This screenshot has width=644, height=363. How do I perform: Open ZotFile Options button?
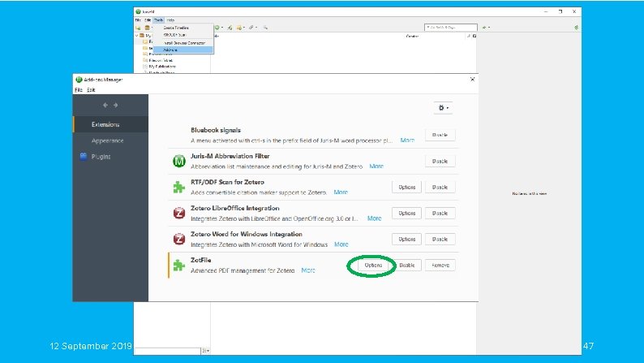pos(373,266)
